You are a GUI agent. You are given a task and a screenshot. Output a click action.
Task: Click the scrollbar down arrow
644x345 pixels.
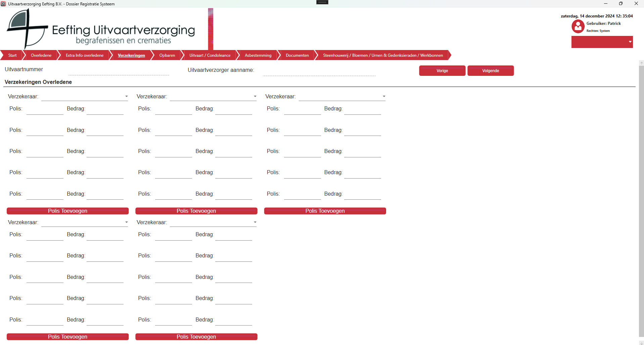tap(641, 343)
